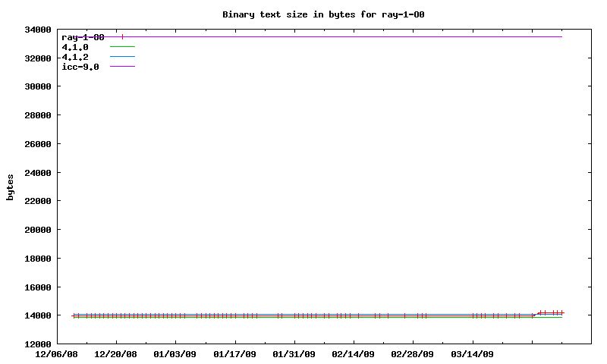The image size is (607, 364).
Task: Click the line sample beside 4.1.0 legend
Action: (x=122, y=47)
